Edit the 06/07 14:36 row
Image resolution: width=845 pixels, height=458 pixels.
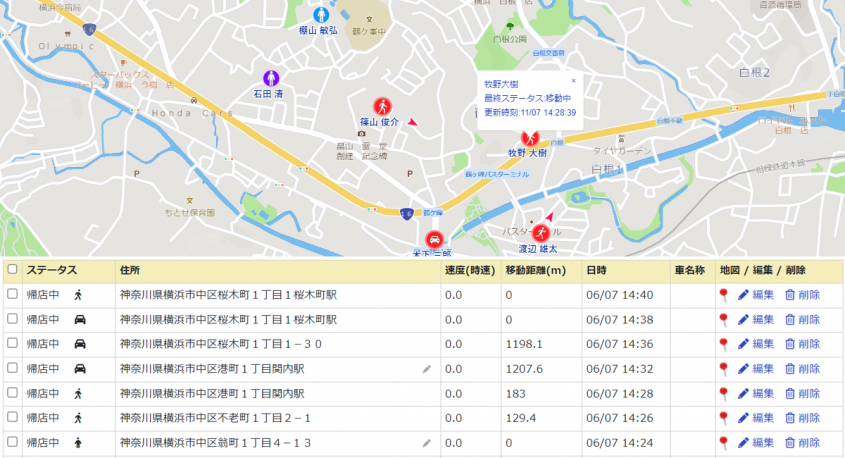pos(756,344)
